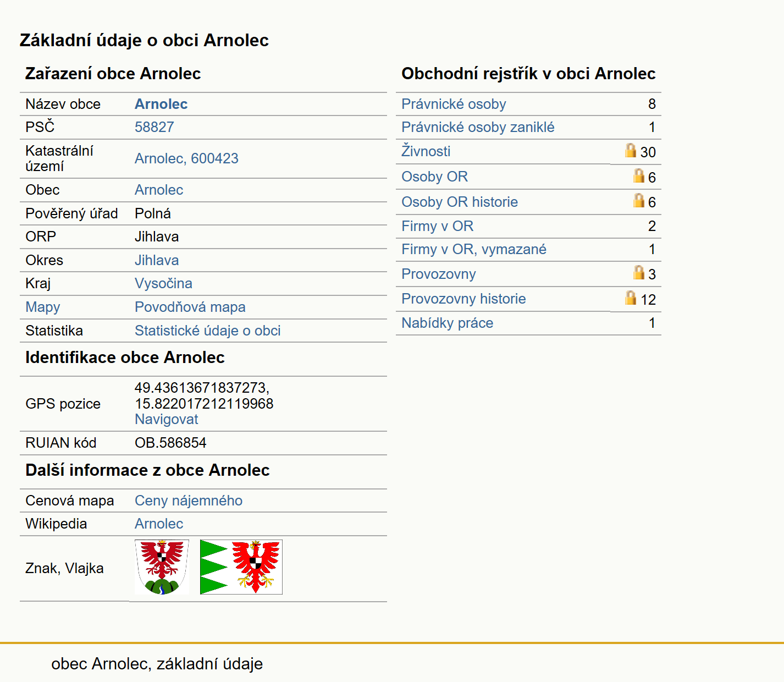Image resolution: width=784 pixels, height=682 pixels.
Task: Click the lock icon in Provozovny historie row
Action: click(x=631, y=298)
